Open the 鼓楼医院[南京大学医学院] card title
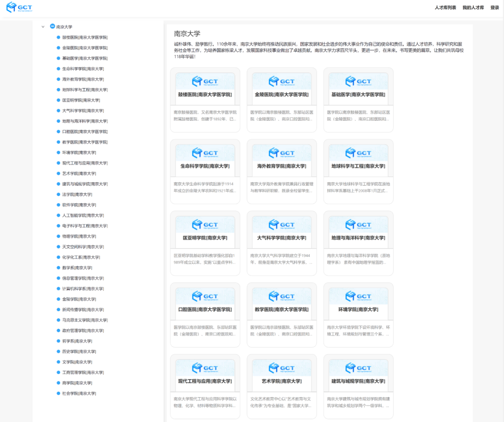Image resolution: width=504 pixels, height=422 pixels. coord(205,95)
